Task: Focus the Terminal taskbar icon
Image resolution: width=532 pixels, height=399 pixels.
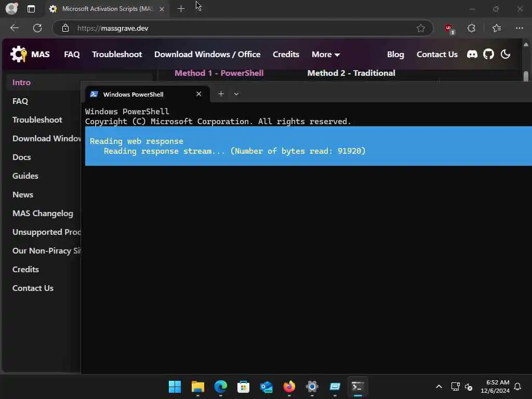Action: [357, 387]
